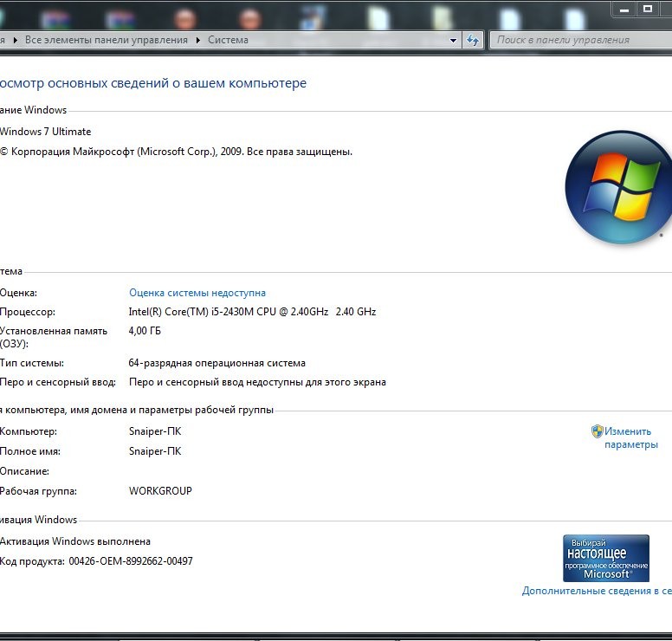Expand the arrow before 'Все элементы панели управления'
This screenshot has height=641, width=672.
tap(16, 41)
